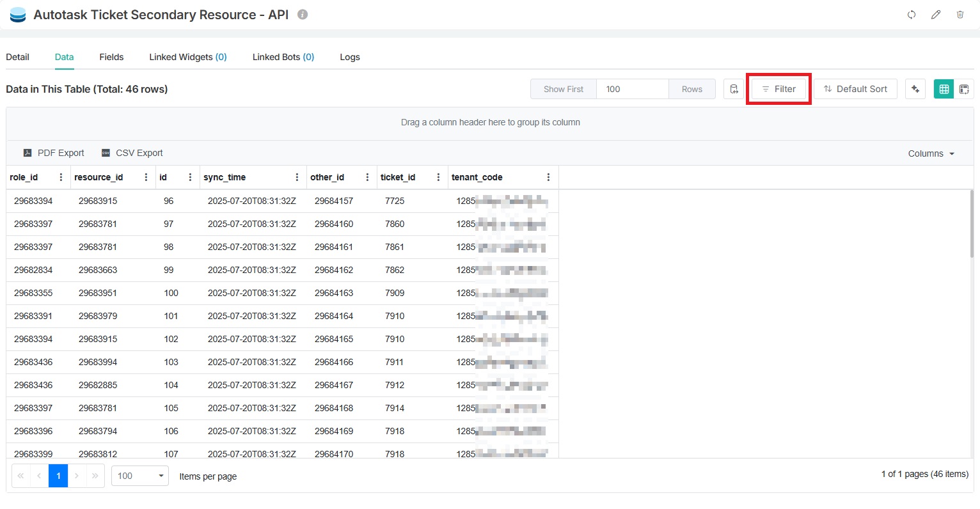The width and height of the screenshot is (980, 509).
Task: Open the sync_time column options menu
Action: (297, 177)
